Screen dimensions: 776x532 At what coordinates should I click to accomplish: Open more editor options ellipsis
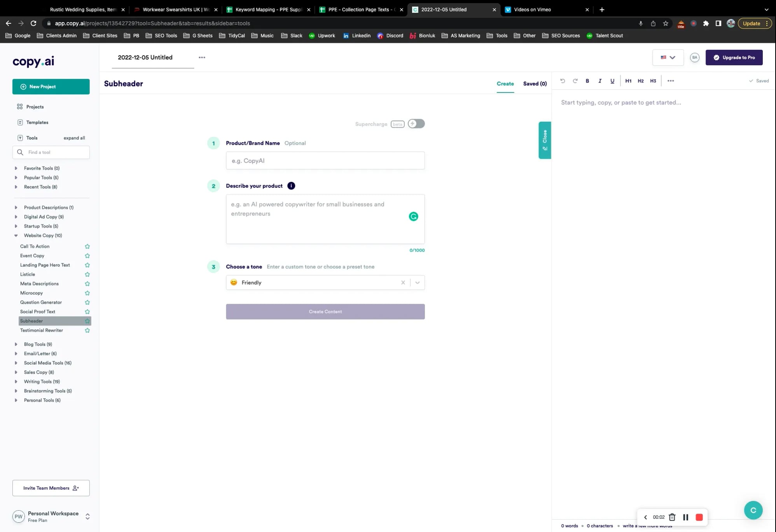[x=671, y=81]
